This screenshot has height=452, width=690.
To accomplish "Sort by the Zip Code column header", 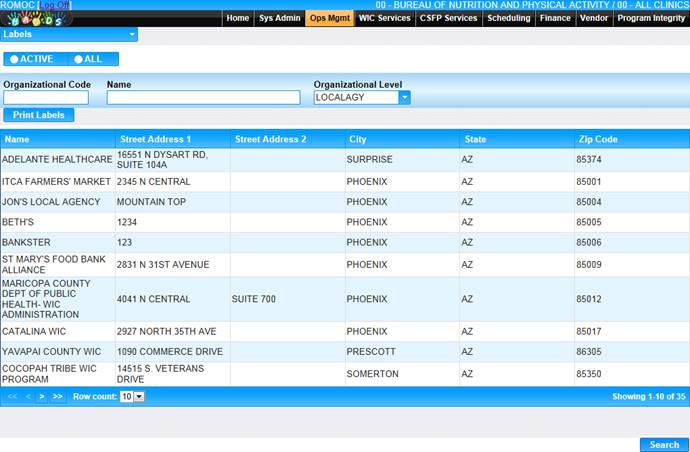I will (x=598, y=139).
